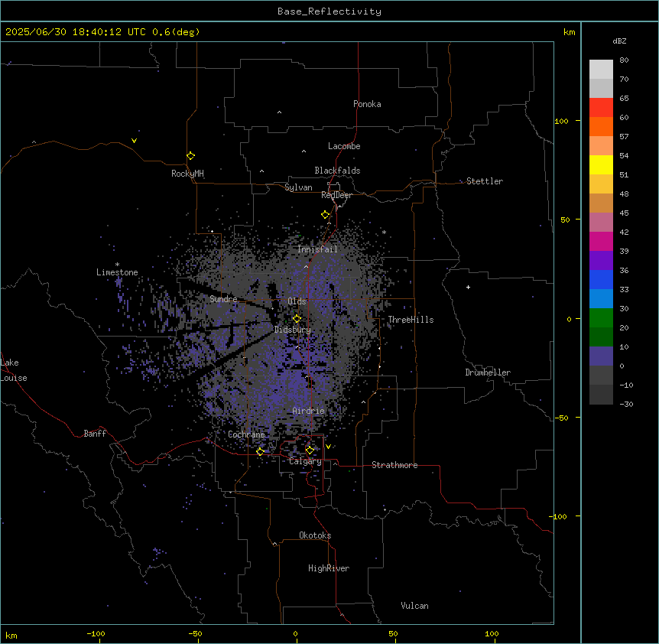The width and height of the screenshot is (659, 644).
Task: Click the Stettler city label
Action: 485,181
